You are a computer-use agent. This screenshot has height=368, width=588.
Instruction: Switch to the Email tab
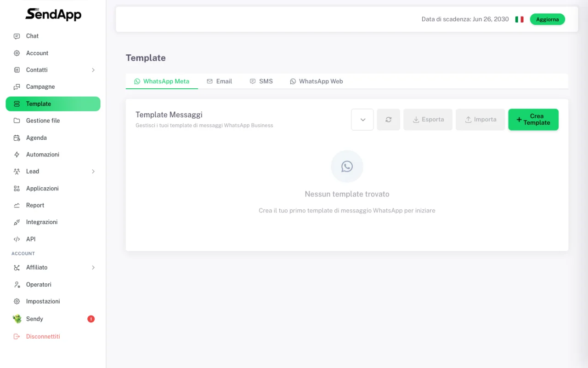(220, 81)
